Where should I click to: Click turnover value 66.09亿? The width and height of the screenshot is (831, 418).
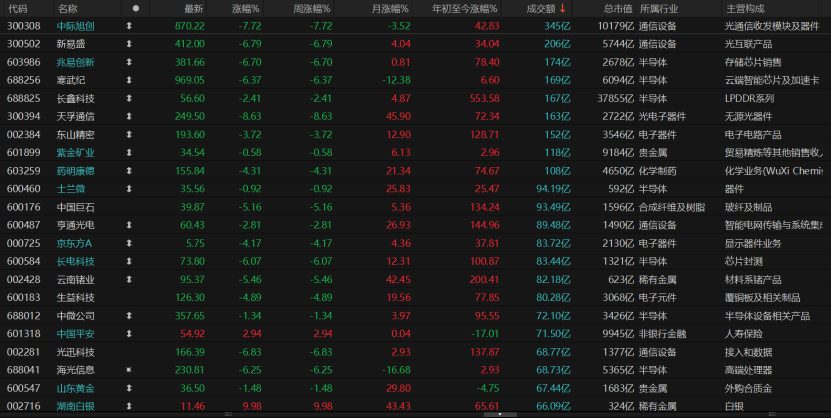click(x=553, y=406)
